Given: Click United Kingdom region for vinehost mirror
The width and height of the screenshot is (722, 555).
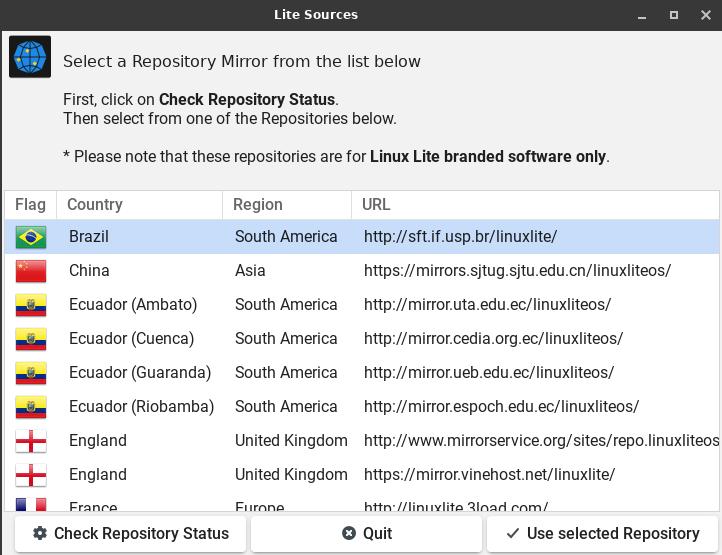Looking at the screenshot, I should 291,475.
